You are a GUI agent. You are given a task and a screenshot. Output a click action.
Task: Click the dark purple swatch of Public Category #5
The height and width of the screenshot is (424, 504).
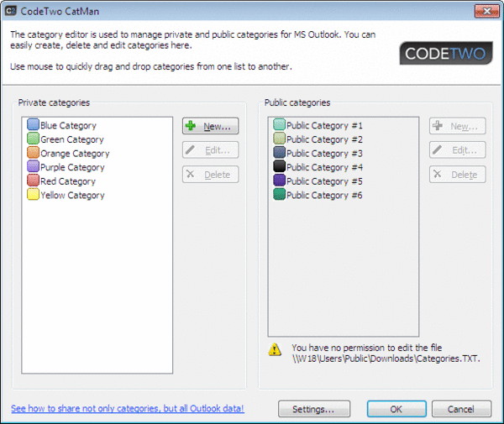279,181
